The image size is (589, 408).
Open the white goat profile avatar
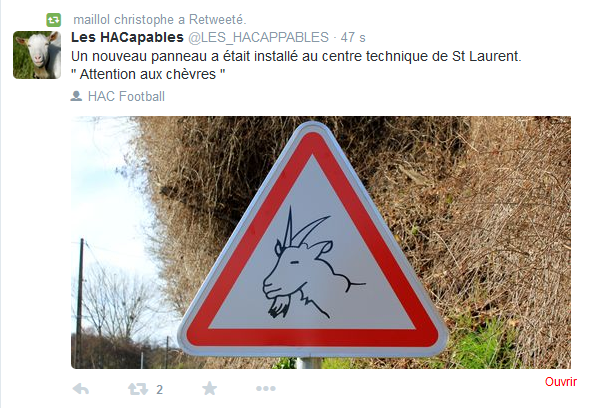coord(37,55)
